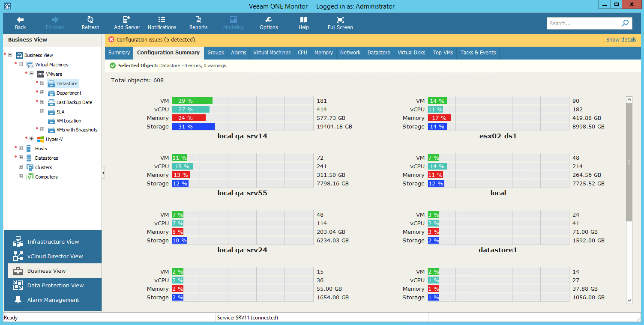
Task: Click the Infrastructure View pane icon
Action: [18, 242]
